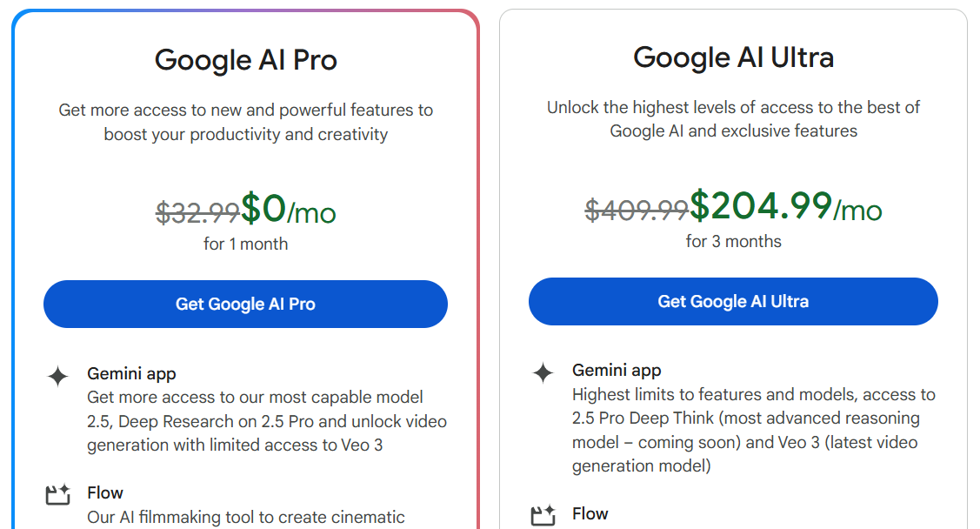The image size is (980, 529).
Task: Click the Gemini app label in Ultra plan
Action: [617, 371]
